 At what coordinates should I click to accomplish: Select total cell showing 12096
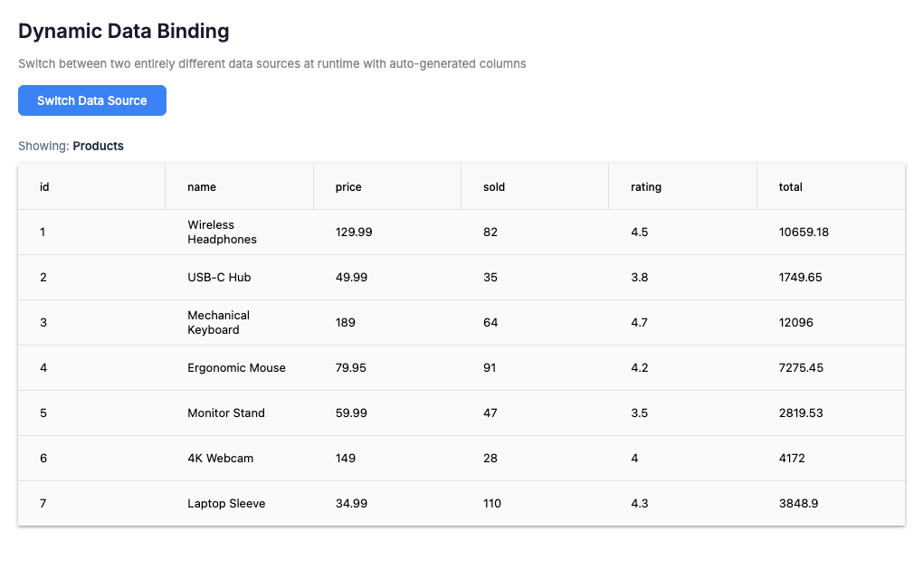[796, 323]
